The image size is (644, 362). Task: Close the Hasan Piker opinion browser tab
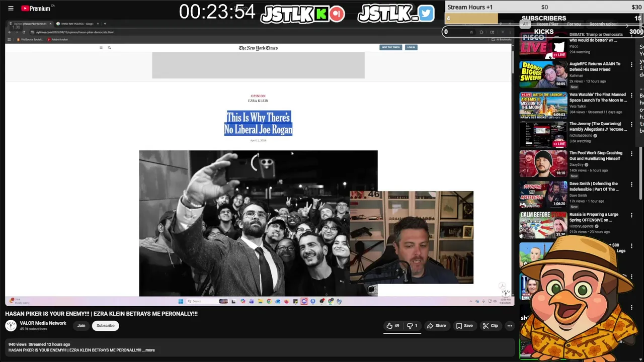pos(50,24)
